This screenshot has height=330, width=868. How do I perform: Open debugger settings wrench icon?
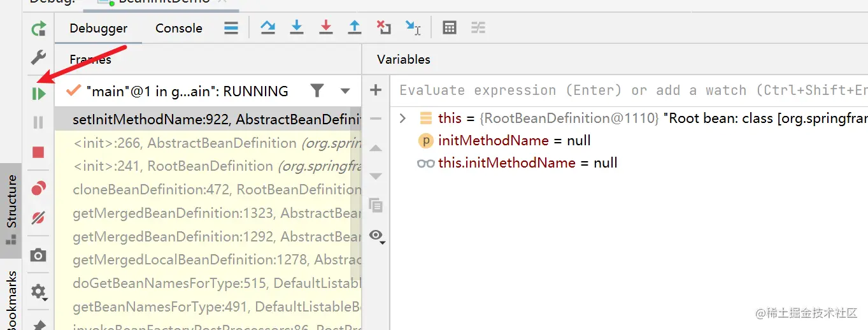tap(38, 58)
